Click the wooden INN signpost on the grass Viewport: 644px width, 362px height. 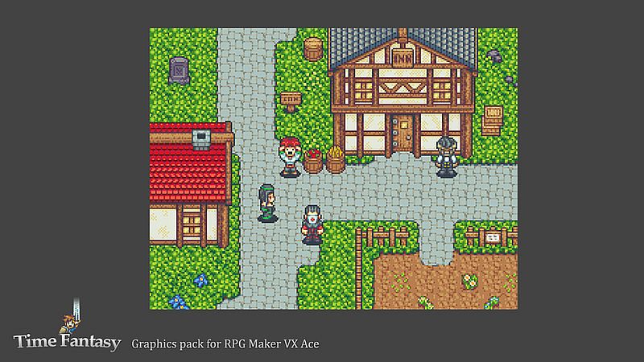pyautogui.click(x=291, y=101)
